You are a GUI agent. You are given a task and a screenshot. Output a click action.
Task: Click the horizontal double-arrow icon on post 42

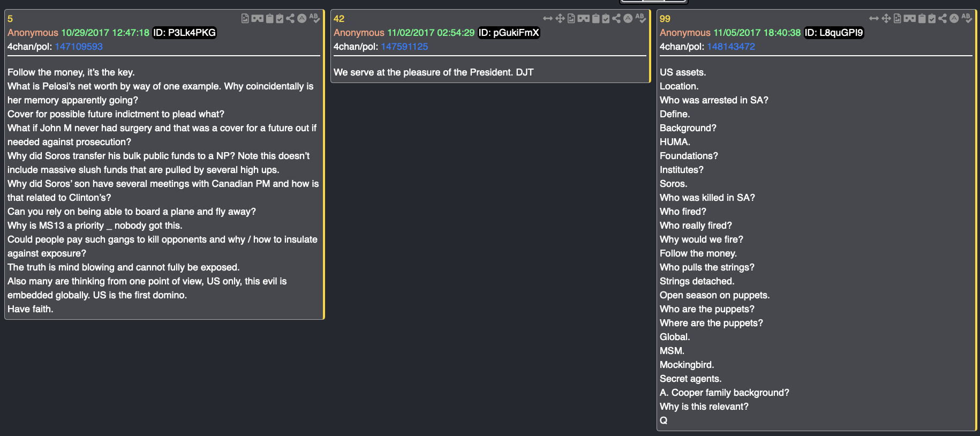[x=547, y=18]
